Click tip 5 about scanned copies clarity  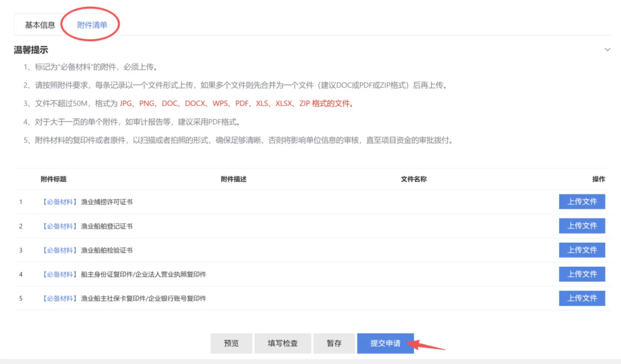point(239,140)
